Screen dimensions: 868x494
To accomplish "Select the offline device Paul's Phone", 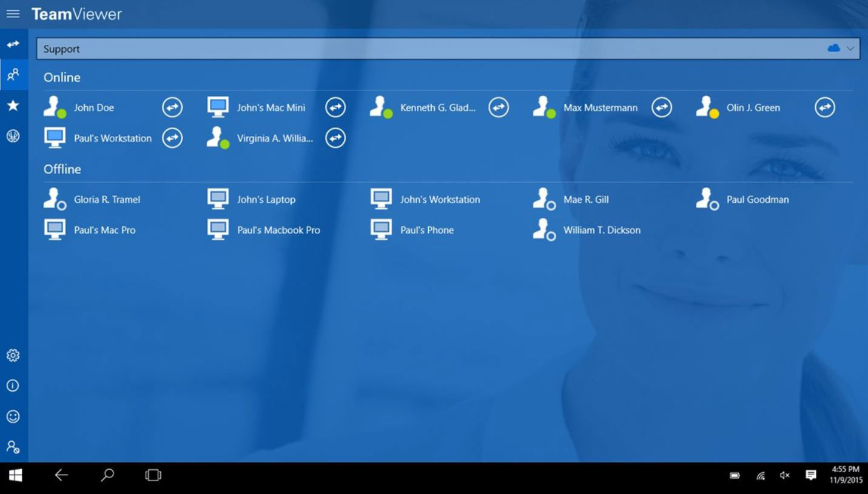I will tap(426, 230).
